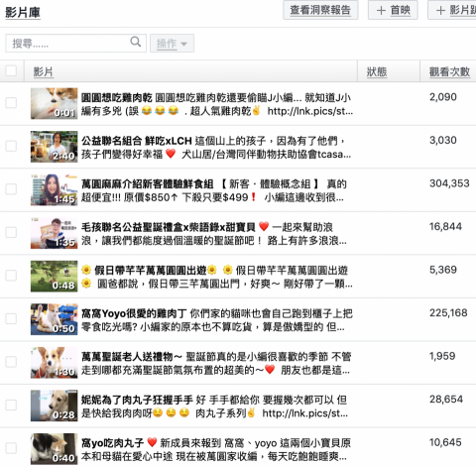Viewport: 476px width, 467px height.
Task: Open video titled 毛孩聯名公益聖誕禮盒x柴語錄x甜寶貝
Action: (x=169, y=227)
